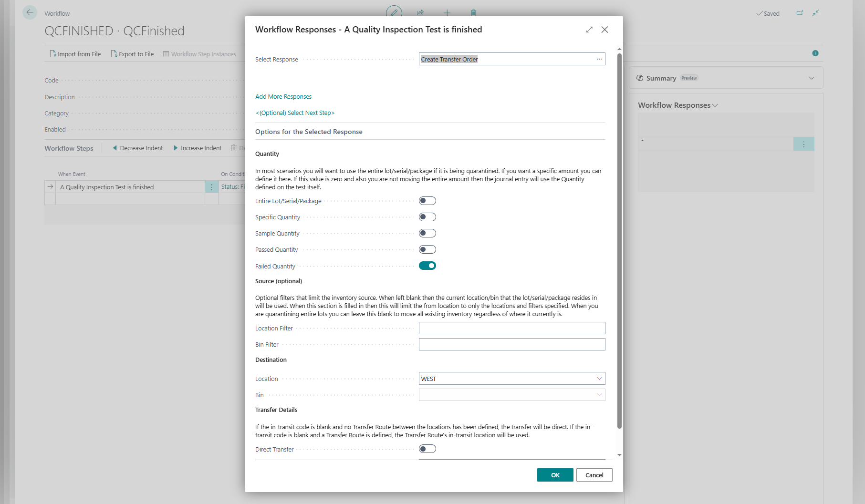The image size is (865, 504).
Task: Click inside the Location Filter field
Action: [x=511, y=328]
